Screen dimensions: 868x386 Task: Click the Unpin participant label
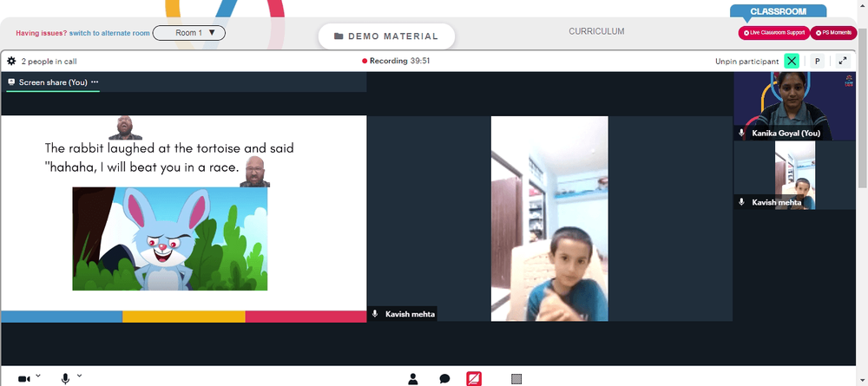[x=746, y=62]
